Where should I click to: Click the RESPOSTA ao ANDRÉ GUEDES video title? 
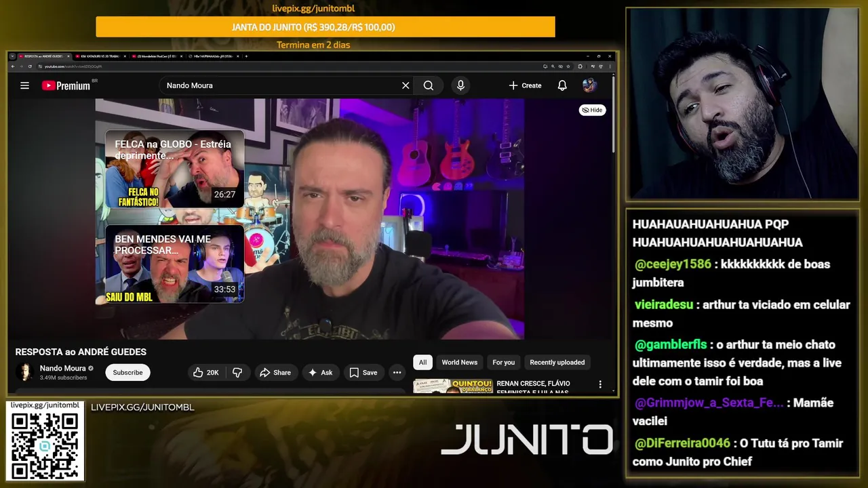click(x=81, y=352)
